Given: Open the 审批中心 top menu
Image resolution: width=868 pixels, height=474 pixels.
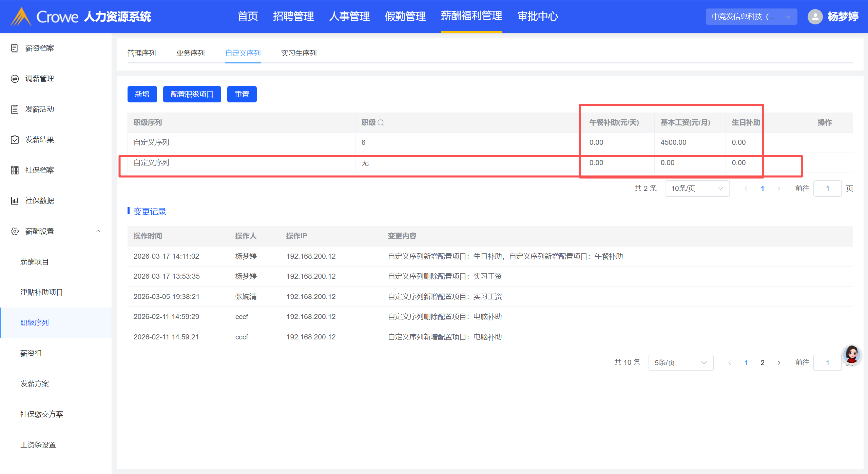Looking at the screenshot, I should click(538, 16).
